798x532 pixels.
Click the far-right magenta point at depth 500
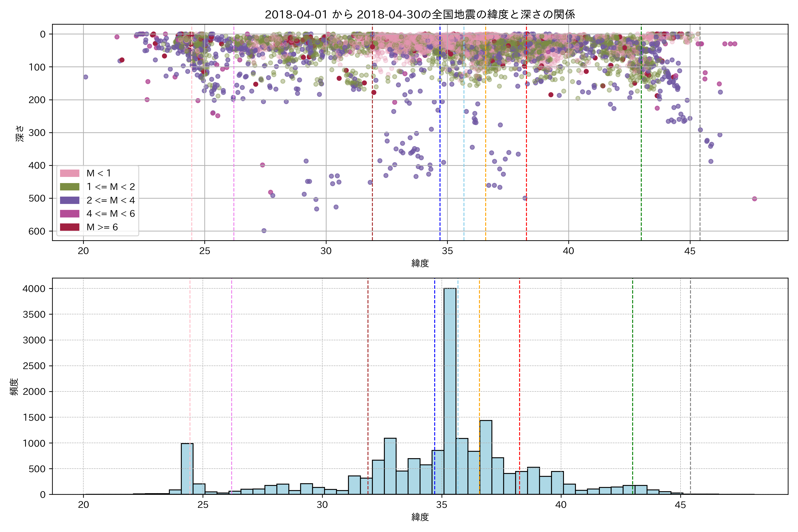tap(755, 199)
